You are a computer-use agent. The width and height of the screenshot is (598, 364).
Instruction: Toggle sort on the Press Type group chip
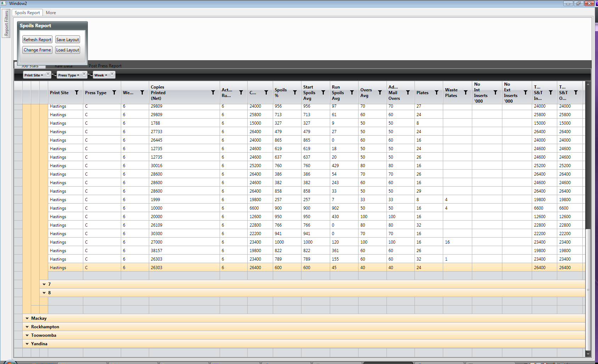pyautogui.click(x=69, y=75)
